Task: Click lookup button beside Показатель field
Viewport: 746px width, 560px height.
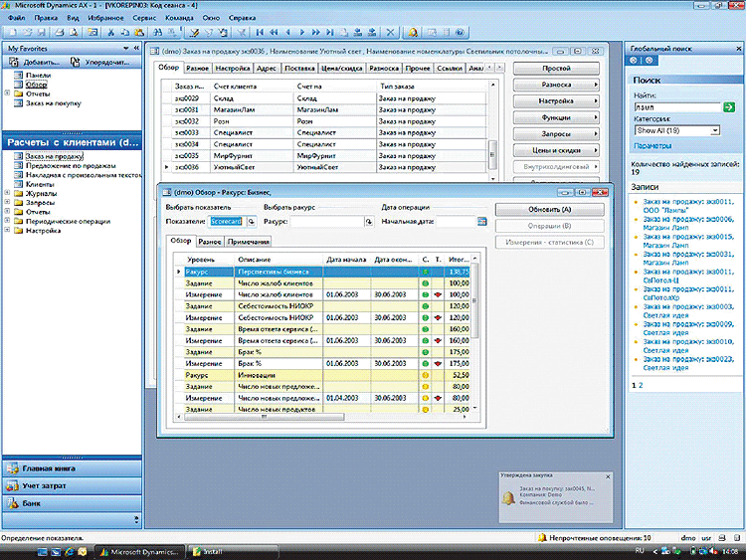Action: (x=252, y=221)
